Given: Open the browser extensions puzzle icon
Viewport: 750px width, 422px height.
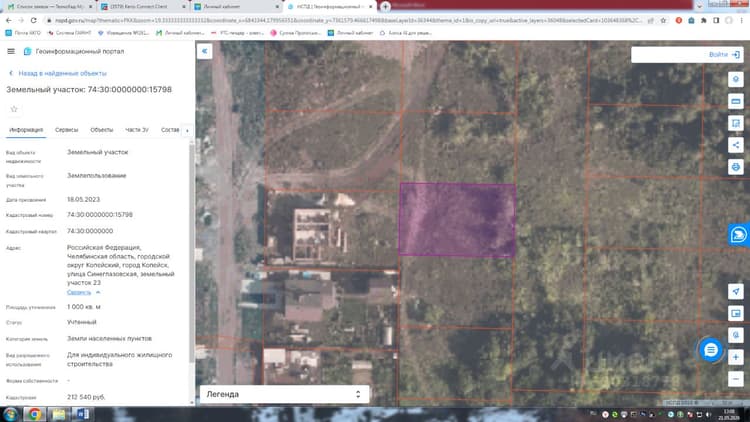Looking at the screenshot, I should [704, 21].
